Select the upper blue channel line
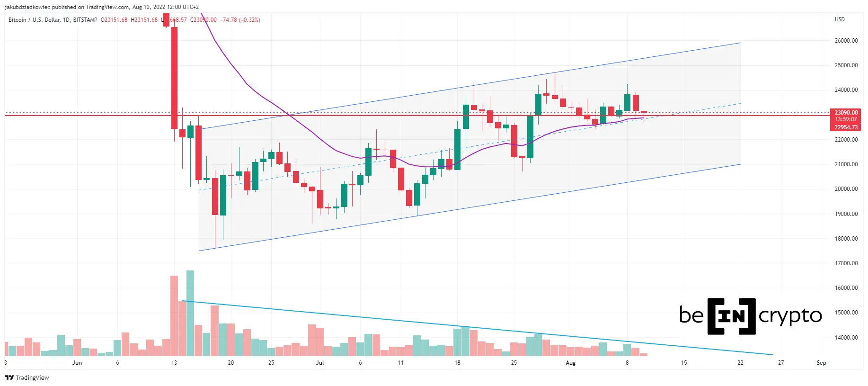Screen dimensions: 868x386 pos(471,86)
